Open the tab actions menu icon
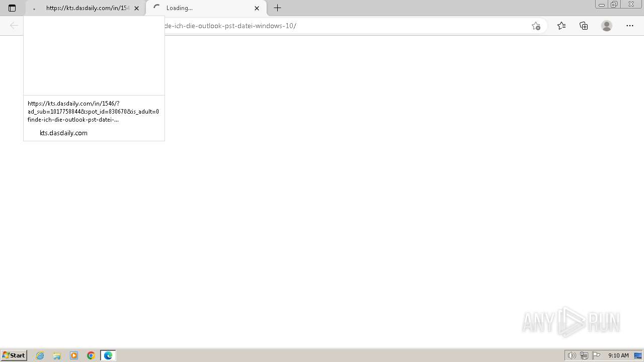Image resolution: width=644 pixels, height=362 pixels. click(x=12, y=8)
